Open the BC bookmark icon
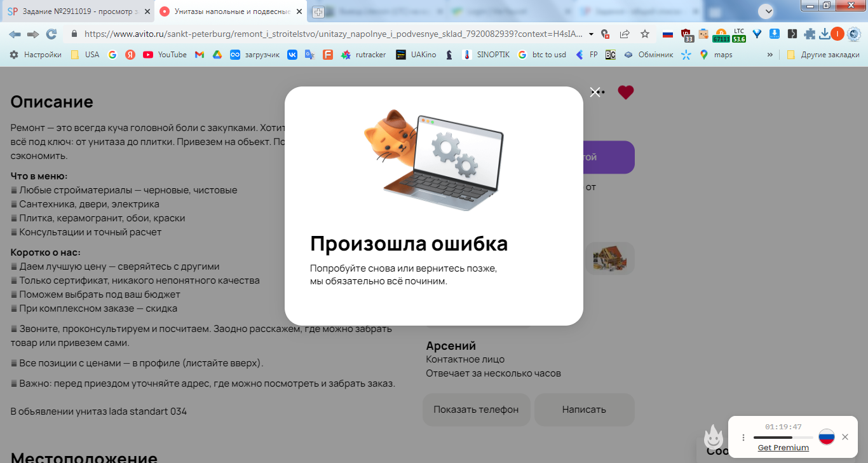 (610, 55)
